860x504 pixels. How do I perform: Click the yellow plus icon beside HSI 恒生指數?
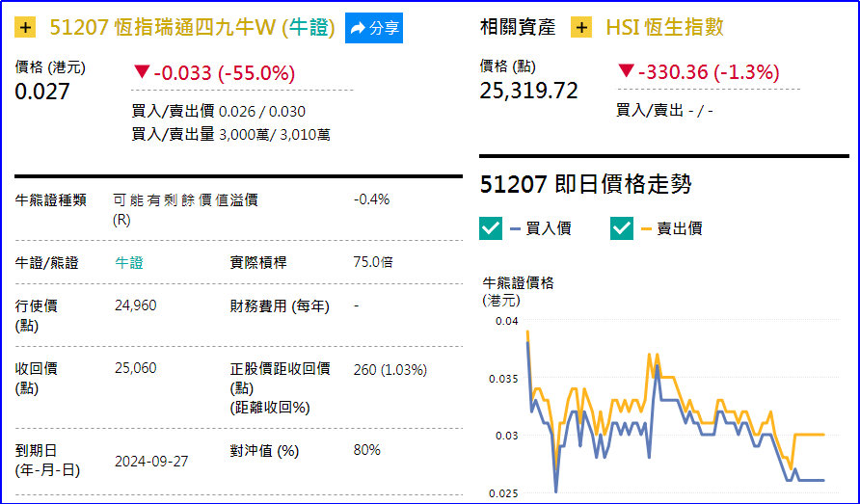(581, 28)
